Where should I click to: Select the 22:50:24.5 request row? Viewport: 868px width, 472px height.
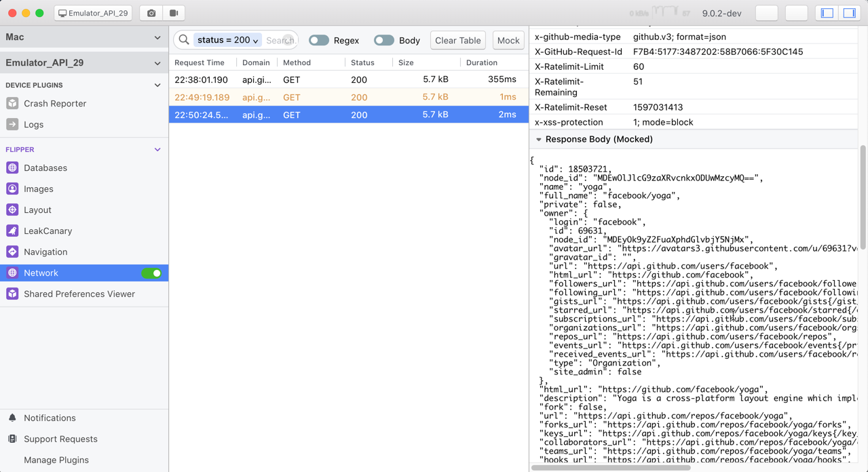tap(349, 115)
